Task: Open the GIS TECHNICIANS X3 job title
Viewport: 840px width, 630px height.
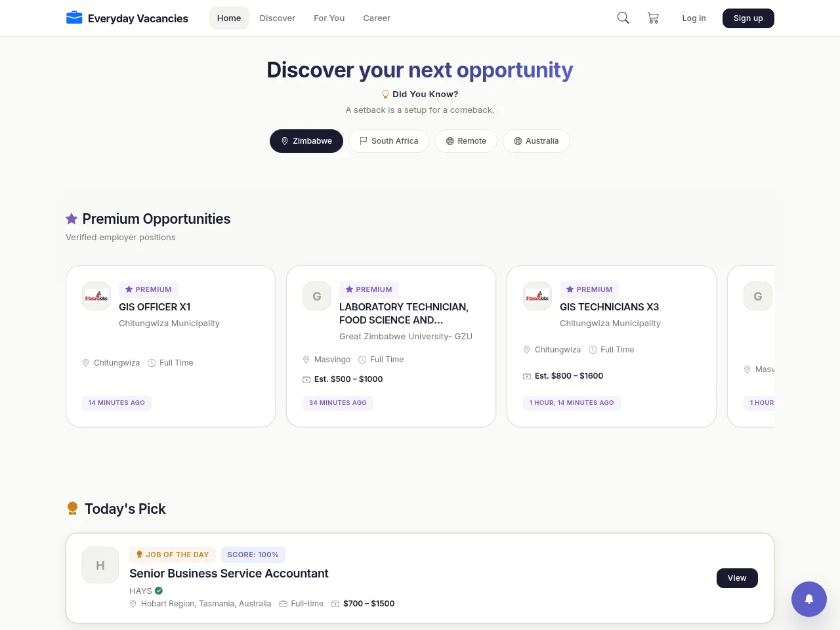Action: coord(609,307)
